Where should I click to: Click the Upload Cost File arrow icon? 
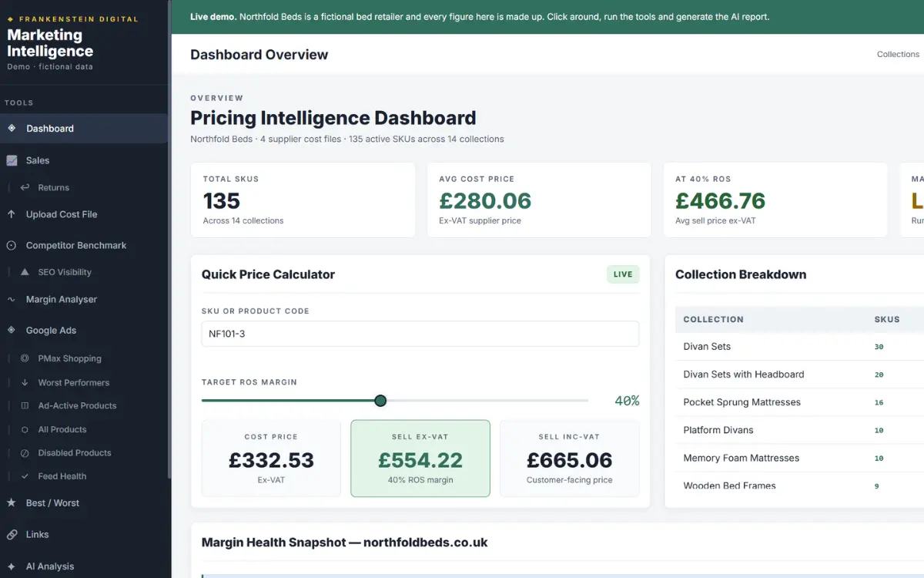click(x=12, y=214)
